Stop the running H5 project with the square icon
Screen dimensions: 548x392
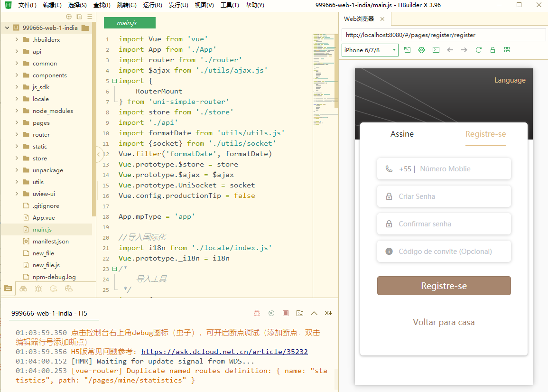286,313
